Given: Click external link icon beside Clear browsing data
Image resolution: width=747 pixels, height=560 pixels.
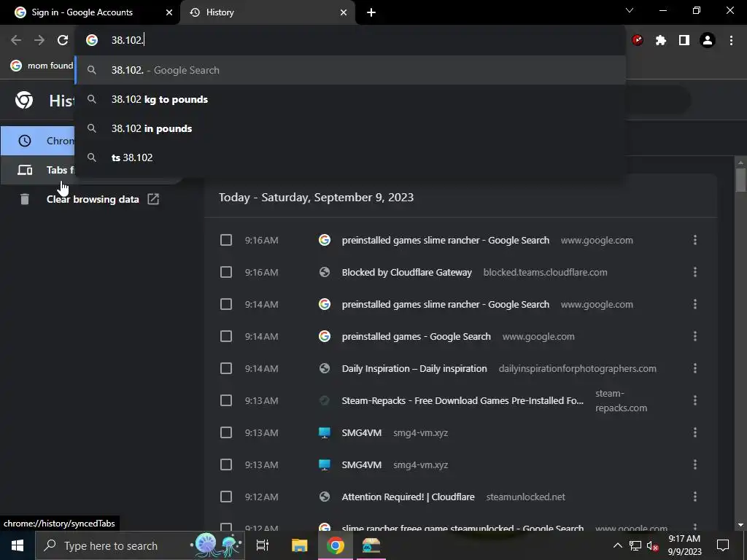Looking at the screenshot, I should (153, 199).
